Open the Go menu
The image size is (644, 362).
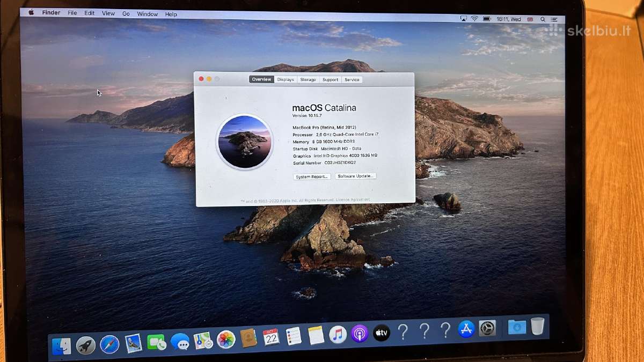pyautogui.click(x=126, y=13)
